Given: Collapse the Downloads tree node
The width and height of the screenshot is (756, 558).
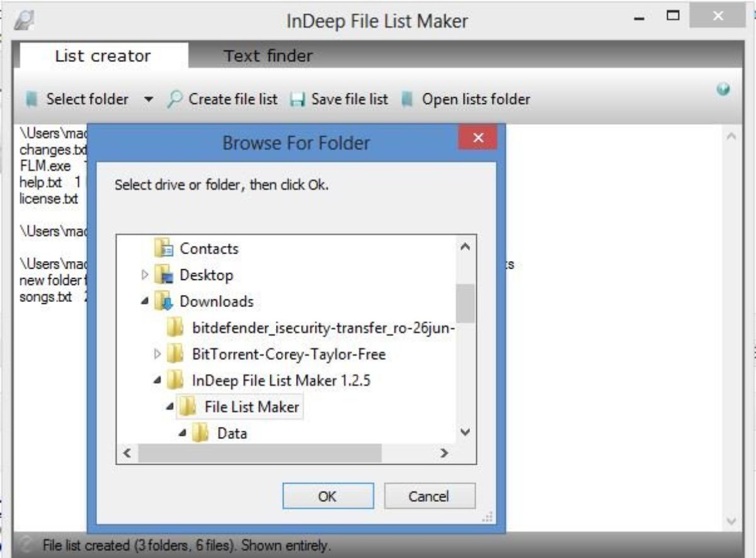Looking at the screenshot, I should 146,301.
